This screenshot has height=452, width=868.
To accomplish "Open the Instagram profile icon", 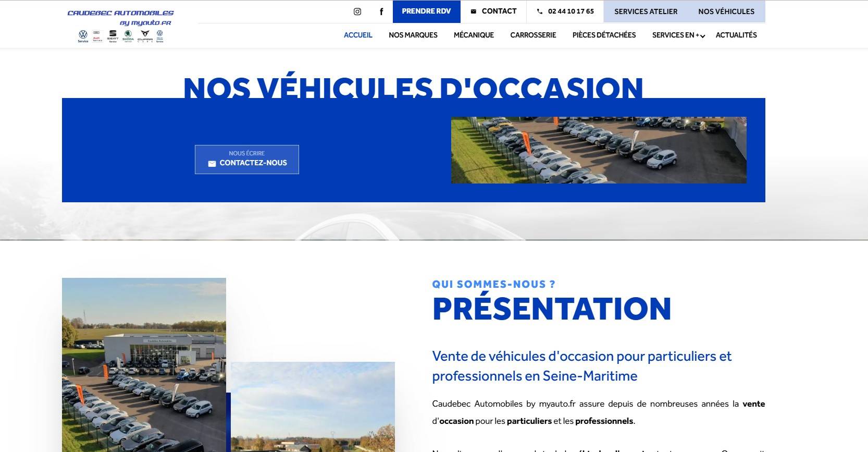I will tap(357, 11).
